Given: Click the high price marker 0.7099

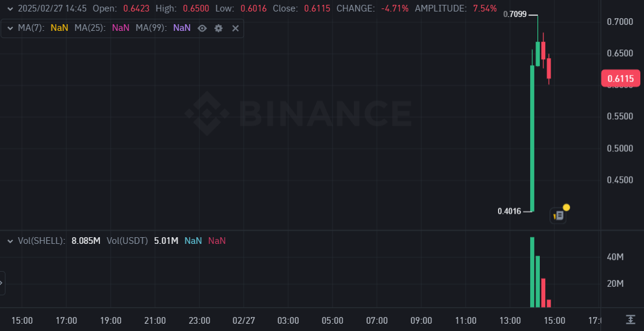Looking at the screenshot, I should coord(515,15).
